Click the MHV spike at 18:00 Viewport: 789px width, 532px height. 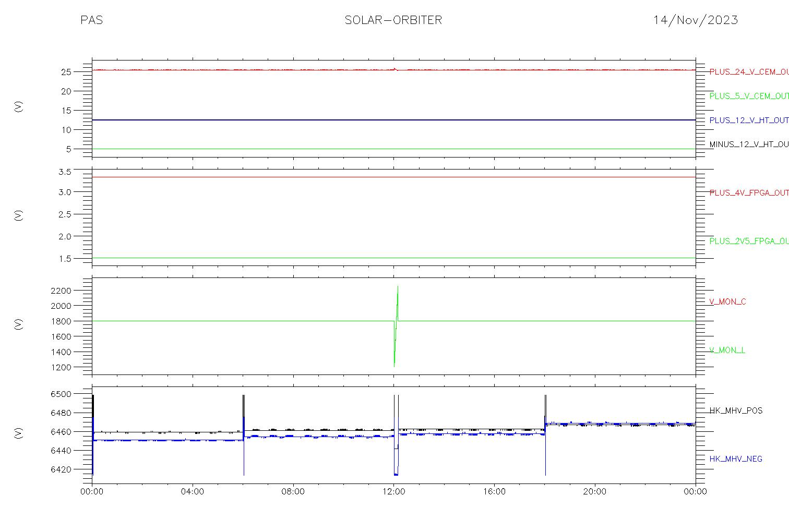pos(545,435)
